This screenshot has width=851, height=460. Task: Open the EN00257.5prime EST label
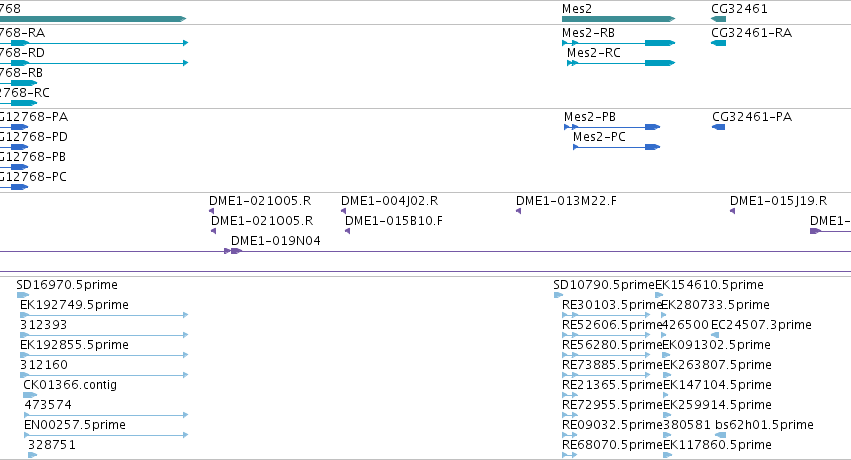pyautogui.click(x=75, y=425)
